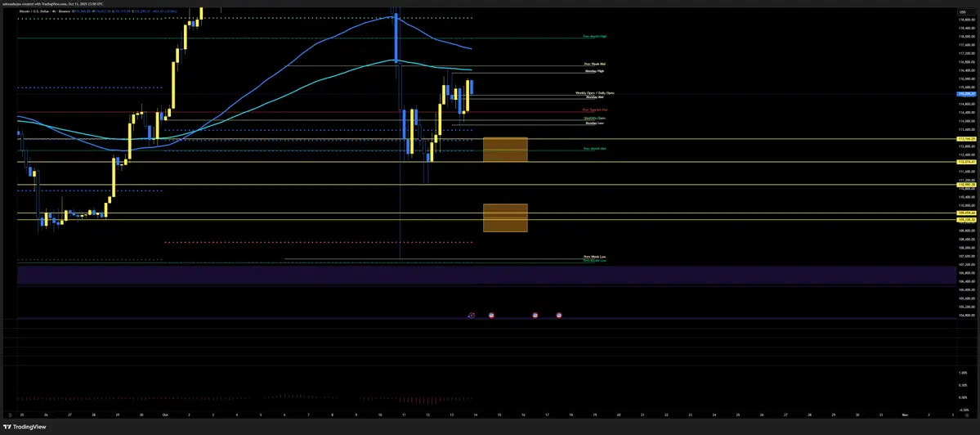The image size is (980, 435).
Task: Click the Prev Month High level label
Action: pos(594,36)
